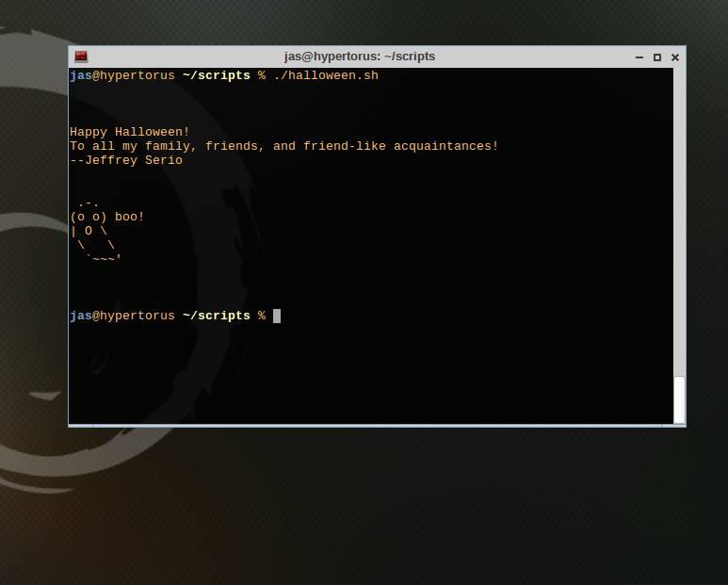Click jas@hypertorus in the last prompt line
The height and width of the screenshot is (585, 728).
[122, 316]
